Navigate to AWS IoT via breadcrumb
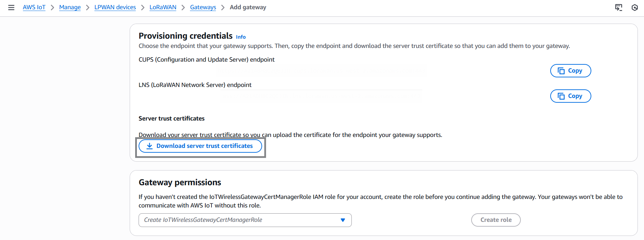644x240 pixels. [x=34, y=7]
